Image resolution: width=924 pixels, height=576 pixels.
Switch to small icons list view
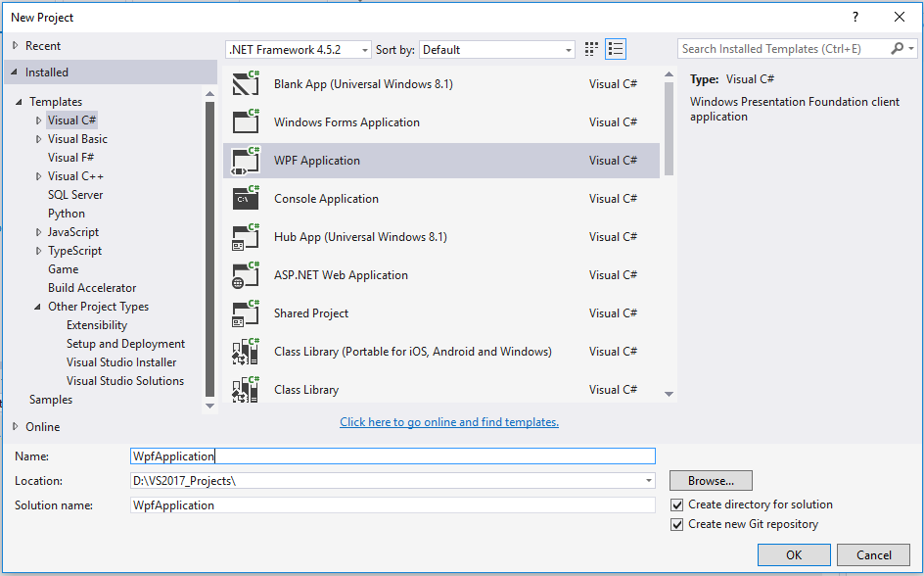(x=616, y=49)
